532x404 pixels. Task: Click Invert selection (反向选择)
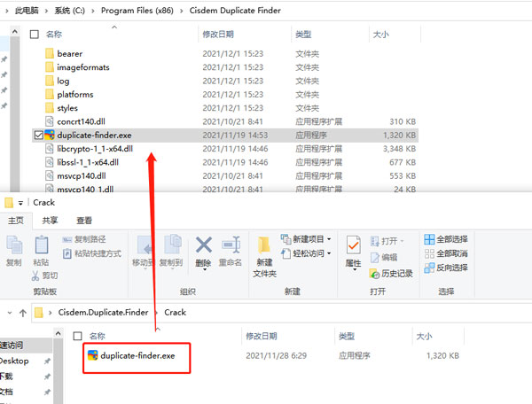[x=446, y=268]
